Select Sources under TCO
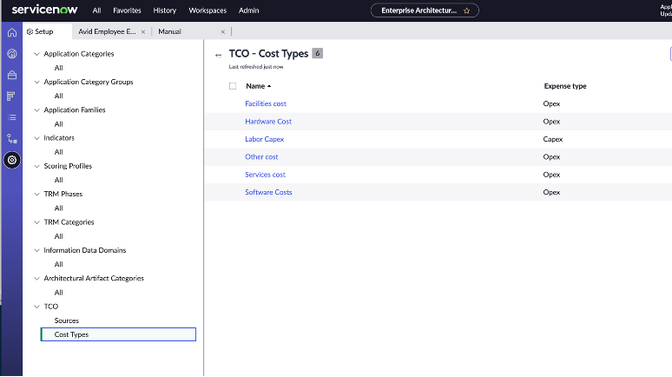The image size is (672, 377). pyautogui.click(x=66, y=320)
